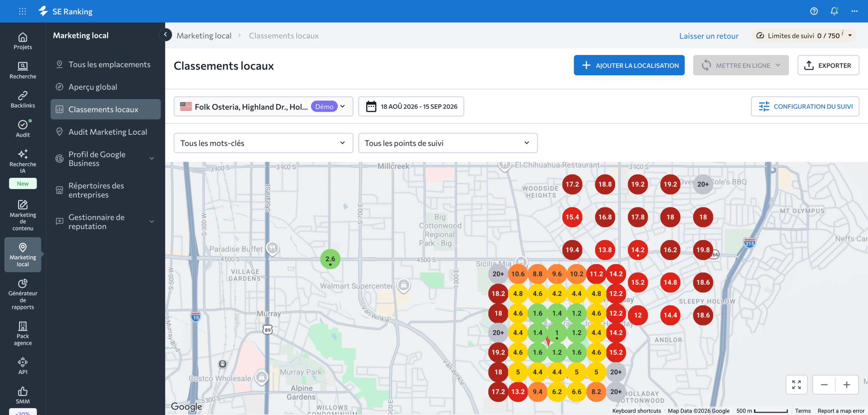Open the date range picker 18 AOÛ - 15 SEP
This screenshot has height=415, width=868.
pyautogui.click(x=411, y=107)
